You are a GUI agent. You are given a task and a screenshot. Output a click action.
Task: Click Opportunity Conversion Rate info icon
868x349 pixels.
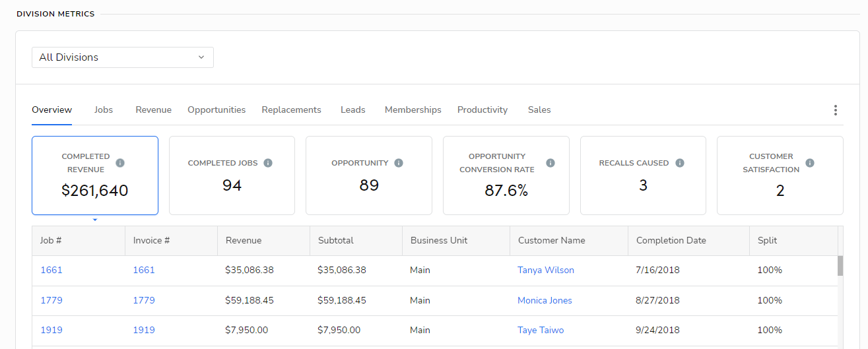[551, 163]
